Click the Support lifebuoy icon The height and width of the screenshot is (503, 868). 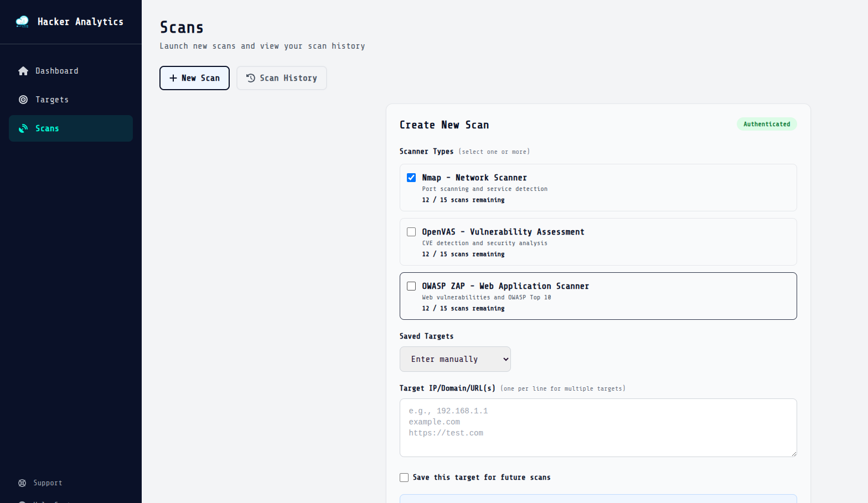[x=22, y=483]
